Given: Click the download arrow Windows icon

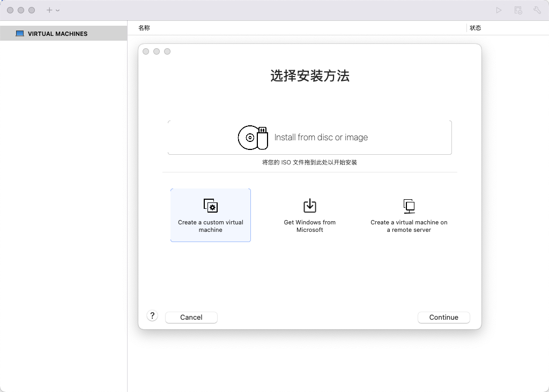Looking at the screenshot, I should coord(309,206).
